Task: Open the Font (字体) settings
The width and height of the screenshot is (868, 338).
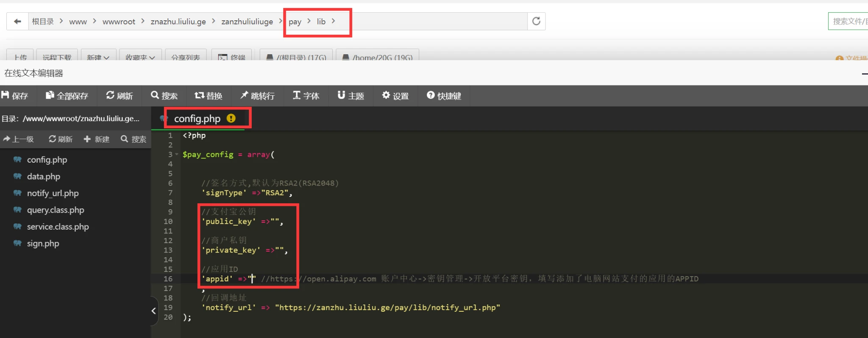Action: [306, 96]
